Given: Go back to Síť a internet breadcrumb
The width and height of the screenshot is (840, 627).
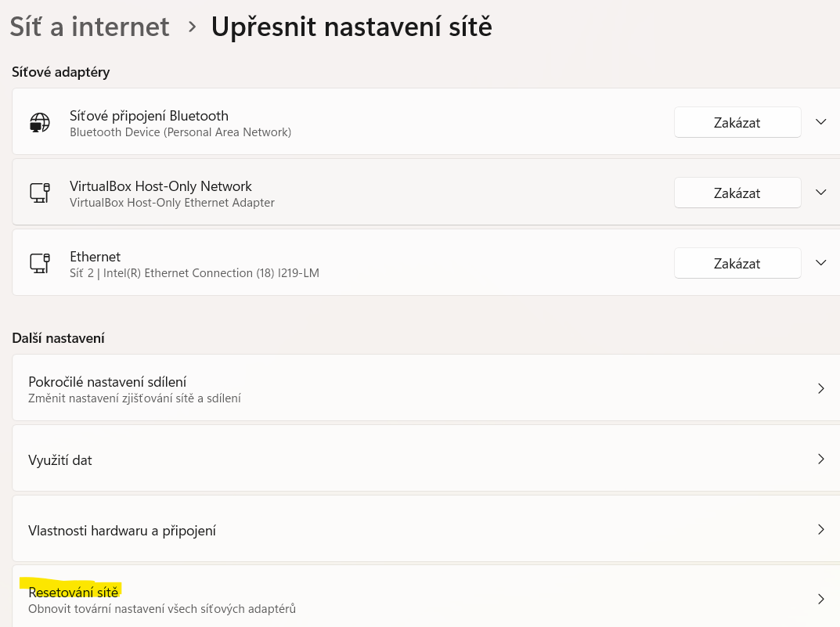Looking at the screenshot, I should 89,27.
